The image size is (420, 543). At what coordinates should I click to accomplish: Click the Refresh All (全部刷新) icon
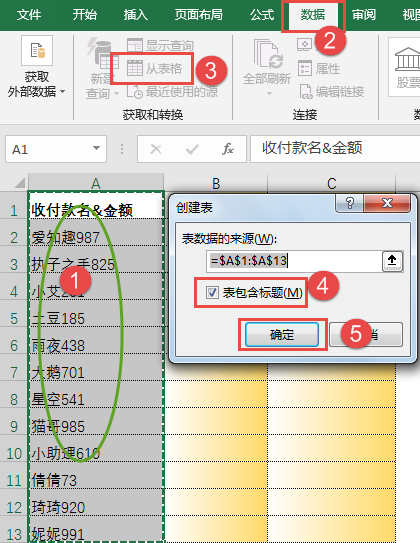click(268, 54)
